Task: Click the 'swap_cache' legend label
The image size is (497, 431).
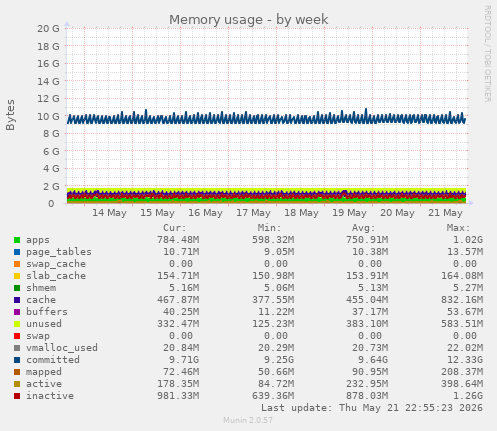Action: click(x=56, y=264)
